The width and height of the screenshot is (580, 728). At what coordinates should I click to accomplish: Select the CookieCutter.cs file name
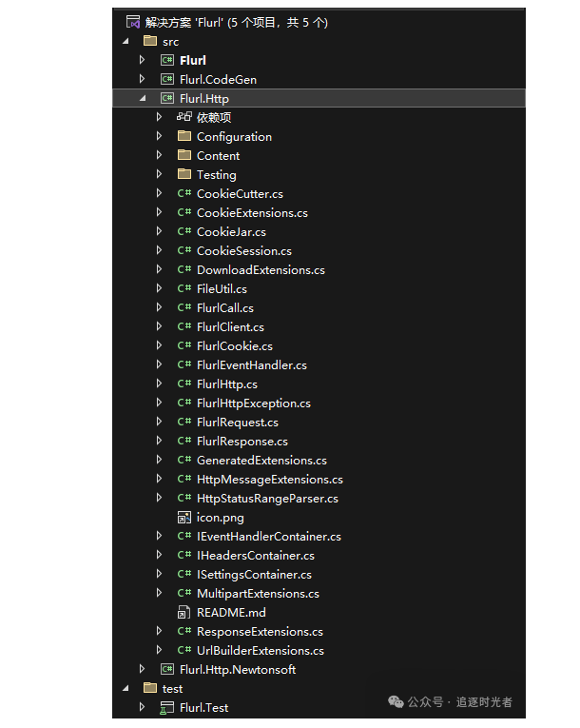point(240,193)
